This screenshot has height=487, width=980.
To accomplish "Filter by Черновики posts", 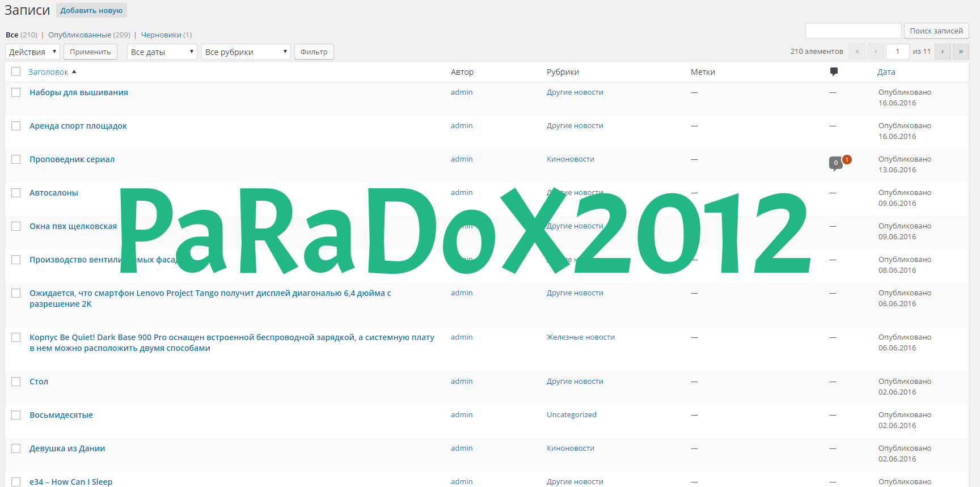I will coord(161,35).
